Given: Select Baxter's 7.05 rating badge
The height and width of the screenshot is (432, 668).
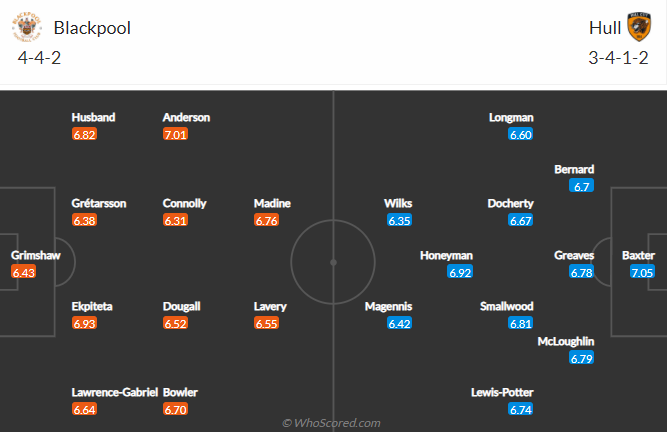Looking at the screenshot, I should coord(642,272).
